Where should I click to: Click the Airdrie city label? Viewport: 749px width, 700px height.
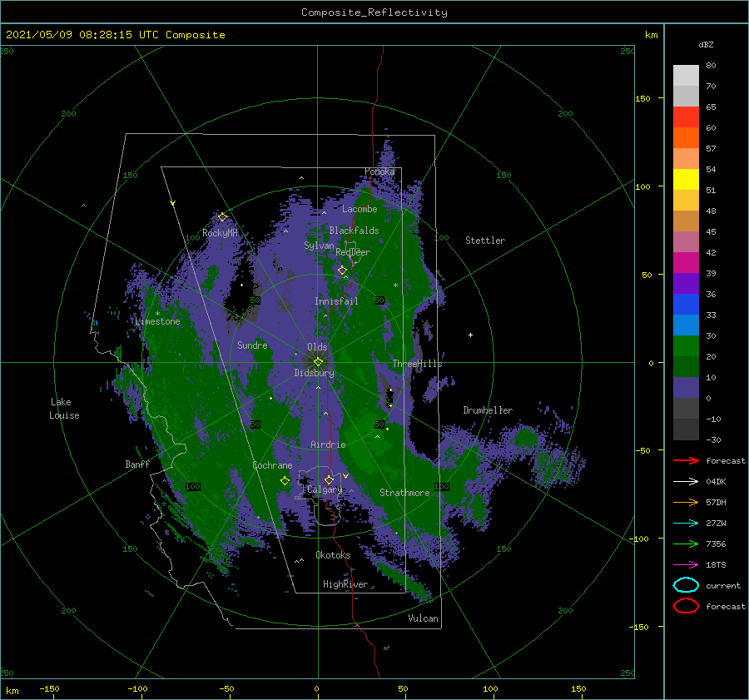tap(328, 444)
